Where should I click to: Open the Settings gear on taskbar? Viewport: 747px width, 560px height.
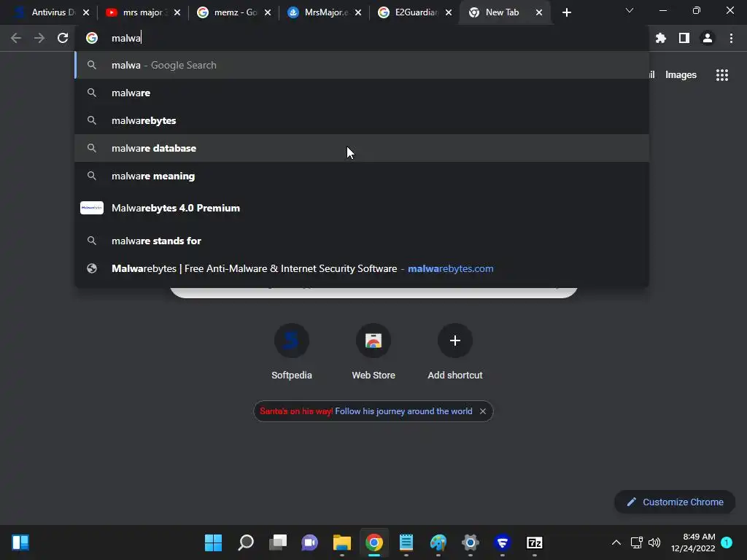tap(471, 542)
